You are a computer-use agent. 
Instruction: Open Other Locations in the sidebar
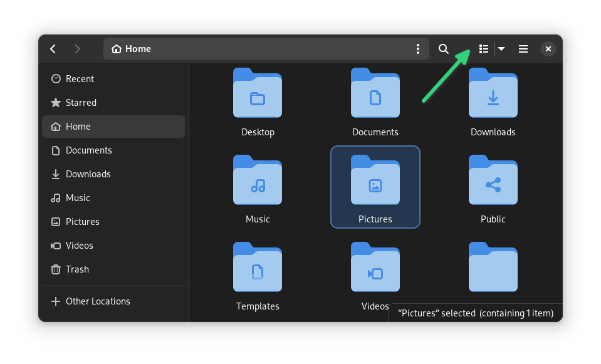tap(98, 301)
